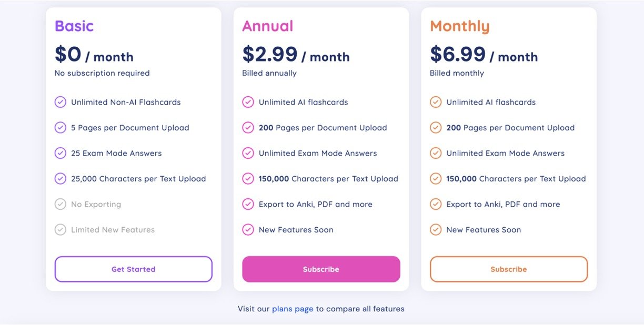Click the pink Subscribe button for the Annual plan
The image size is (644, 325).
[x=321, y=269]
